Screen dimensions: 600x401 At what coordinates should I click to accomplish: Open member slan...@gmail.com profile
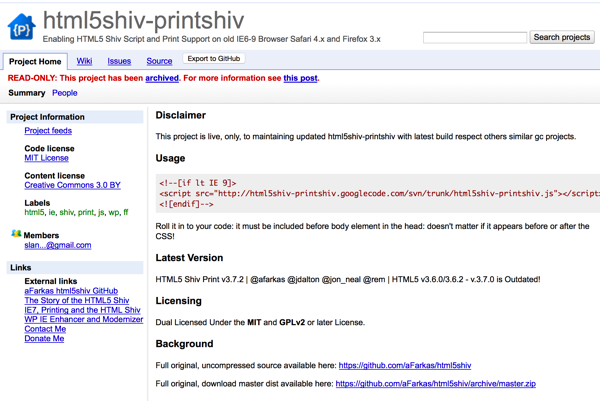point(58,245)
